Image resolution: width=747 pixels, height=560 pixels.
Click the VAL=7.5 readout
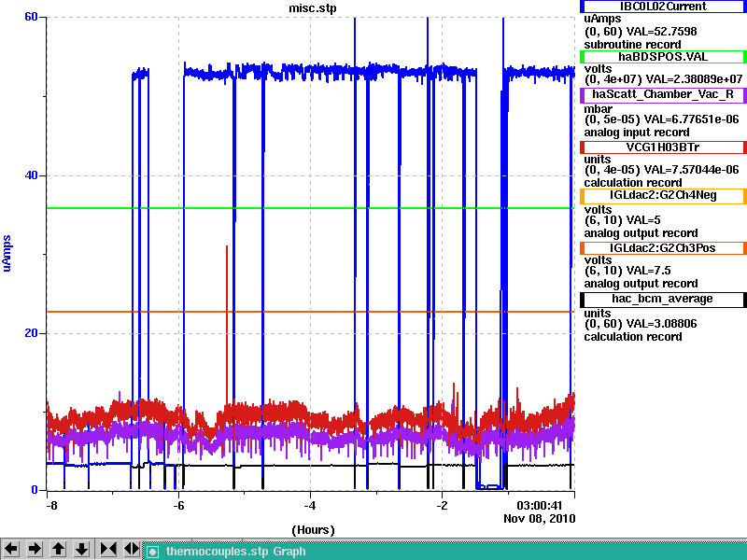click(x=648, y=271)
